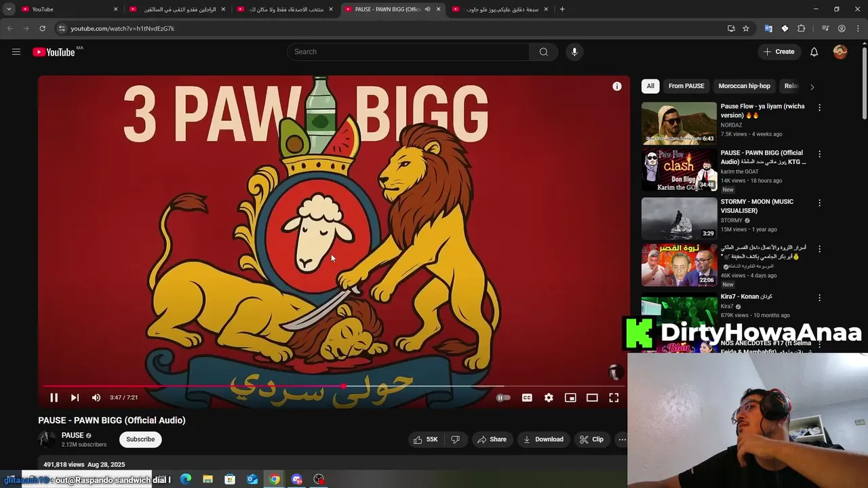Pause the video playback
The width and height of the screenshot is (868, 488).
54,398
